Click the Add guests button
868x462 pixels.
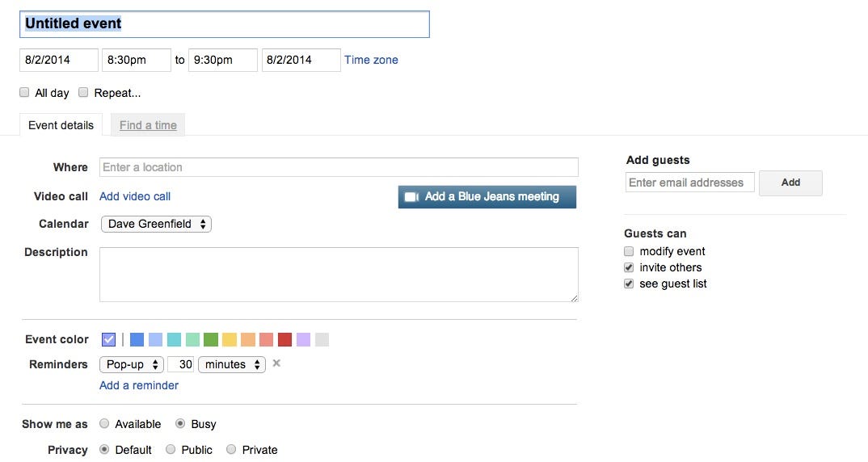click(790, 183)
